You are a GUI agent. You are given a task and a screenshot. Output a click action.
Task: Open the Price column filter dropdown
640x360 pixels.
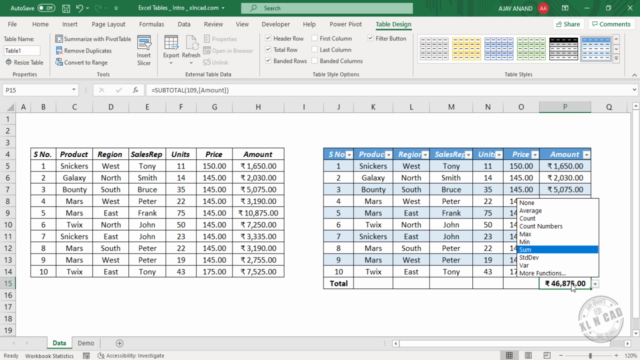tap(535, 155)
